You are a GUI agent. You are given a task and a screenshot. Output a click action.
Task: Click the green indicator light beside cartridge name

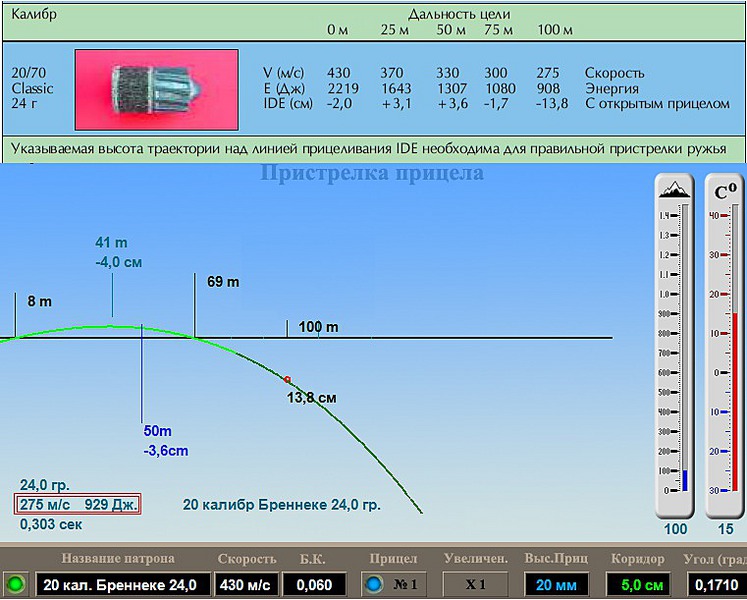pyautogui.click(x=16, y=584)
